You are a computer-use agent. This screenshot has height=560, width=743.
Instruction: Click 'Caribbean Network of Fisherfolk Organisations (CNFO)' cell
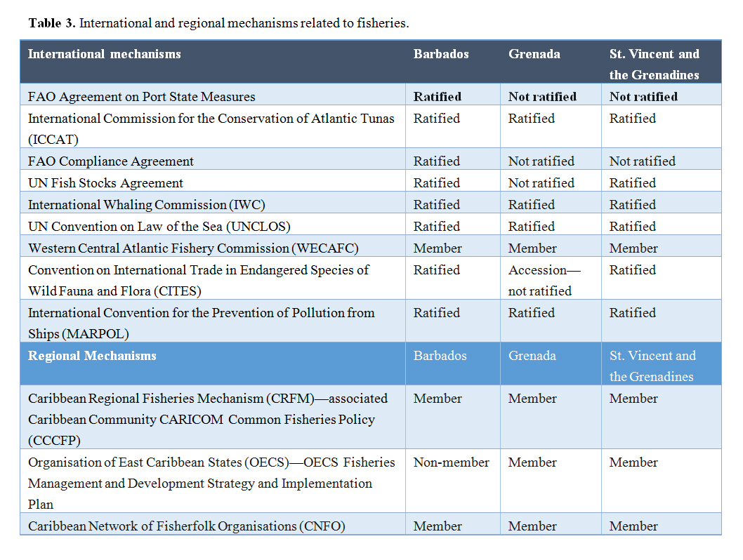(x=186, y=526)
